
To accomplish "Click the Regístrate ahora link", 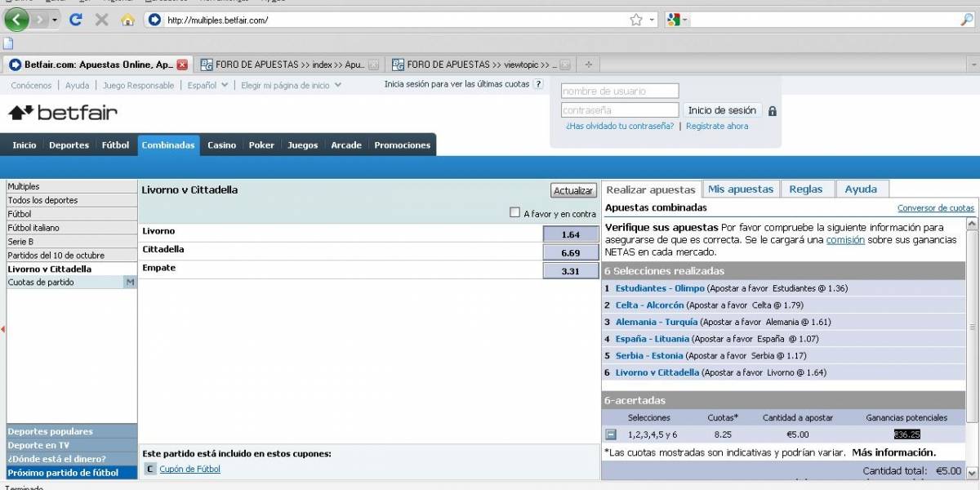I will point(717,127).
